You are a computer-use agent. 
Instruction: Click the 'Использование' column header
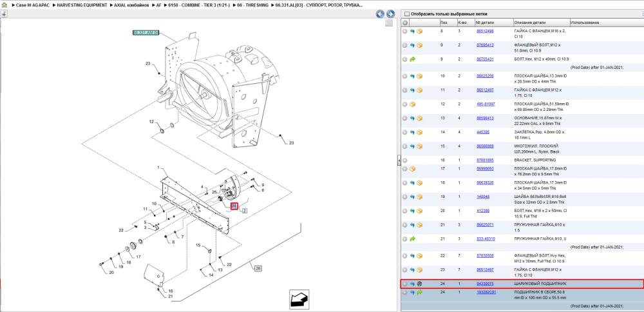tap(585, 23)
